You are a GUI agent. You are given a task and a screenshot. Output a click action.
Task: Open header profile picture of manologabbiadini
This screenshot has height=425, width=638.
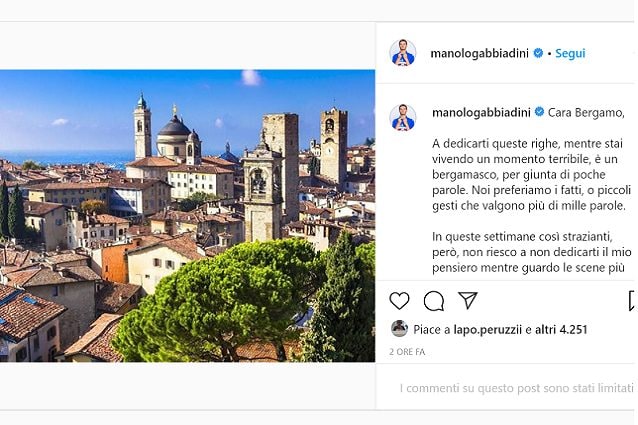(x=402, y=53)
